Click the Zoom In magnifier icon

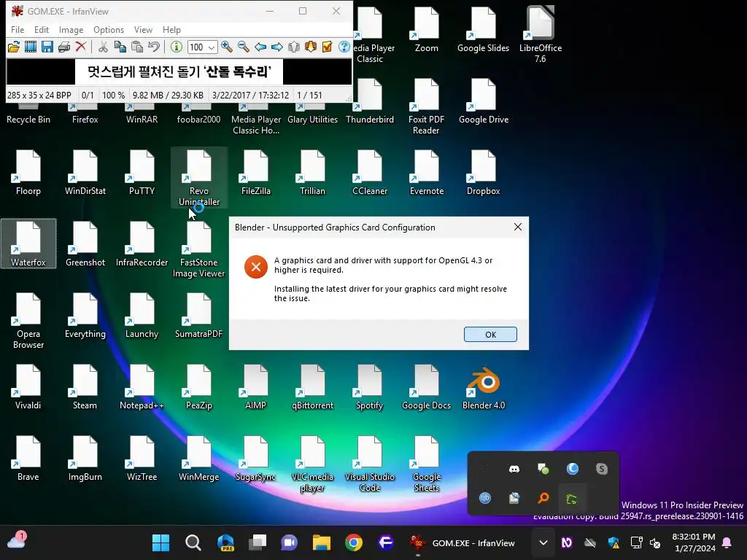click(x=227, y=47)
